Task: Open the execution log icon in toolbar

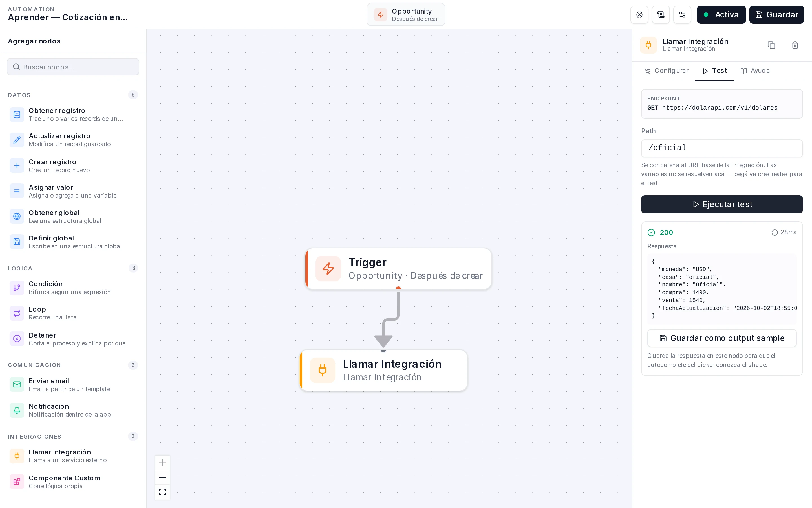Action: (x=661, y=14)
